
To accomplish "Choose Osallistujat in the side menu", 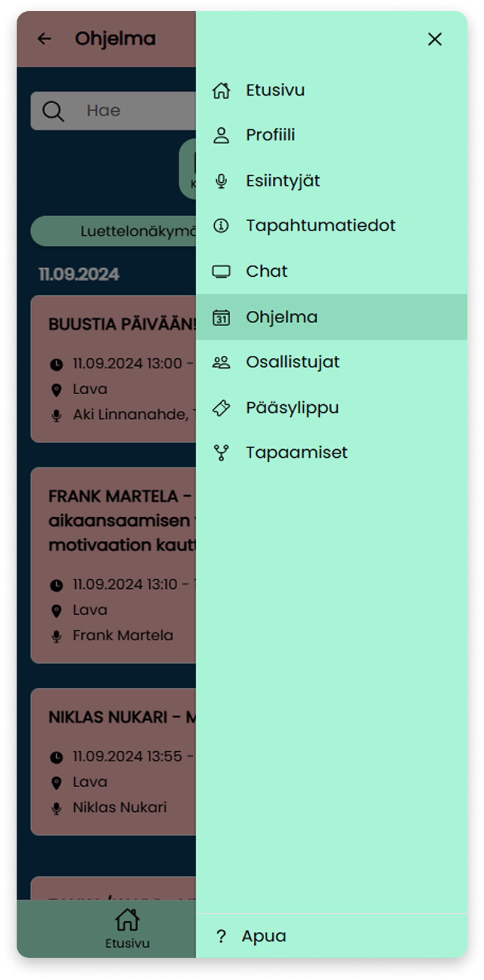I will [292, 361].
